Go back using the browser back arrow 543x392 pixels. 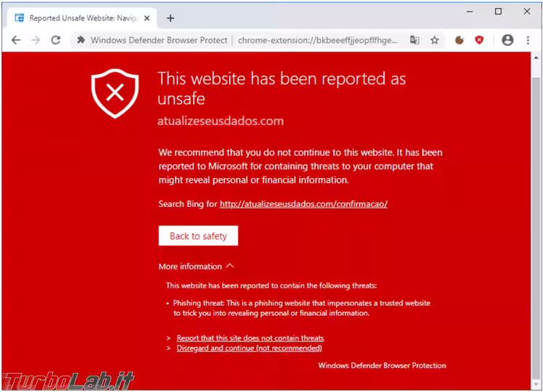(x=16, y=40)
